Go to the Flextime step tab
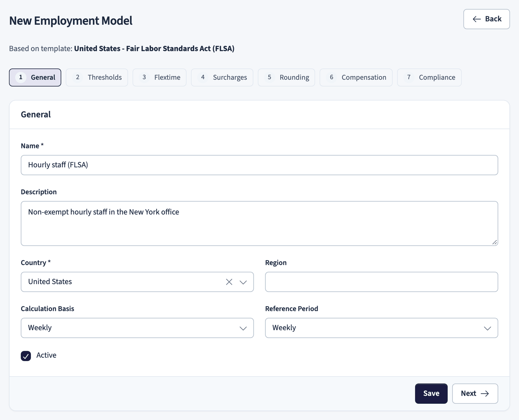 (x=160, y=78)
